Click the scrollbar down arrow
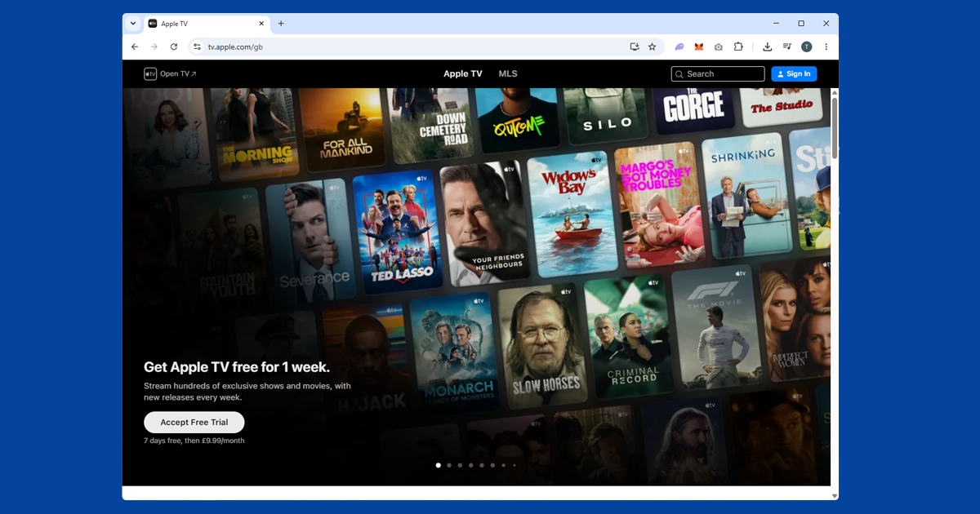The height and width of the screenshot is (514, 980). click(x=834, y=495)
